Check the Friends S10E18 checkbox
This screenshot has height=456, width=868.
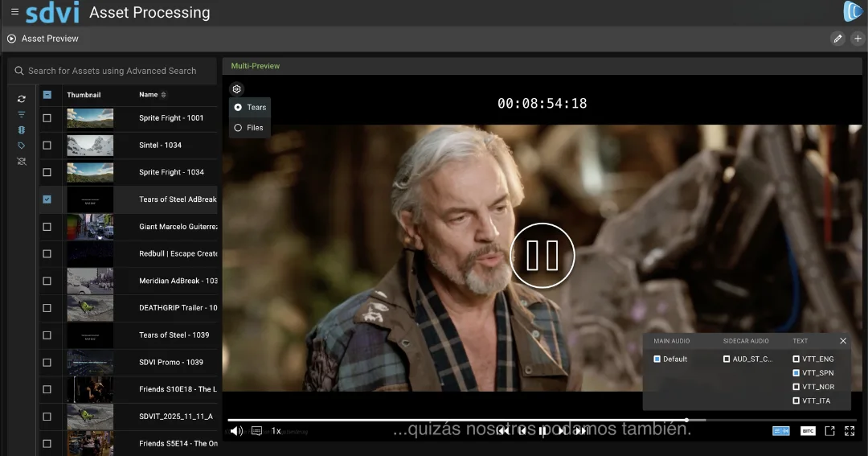[x=47, y=389]
